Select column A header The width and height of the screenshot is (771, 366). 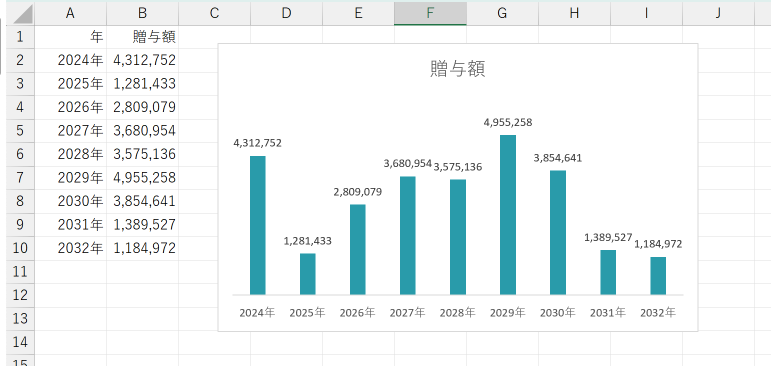pos(70,14)
